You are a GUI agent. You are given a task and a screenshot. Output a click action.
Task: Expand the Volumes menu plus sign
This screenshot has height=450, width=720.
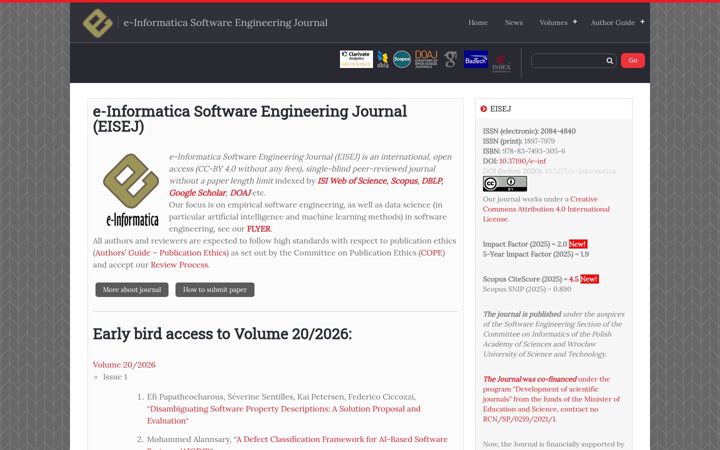pyautogui.click(x=575, y=22)
